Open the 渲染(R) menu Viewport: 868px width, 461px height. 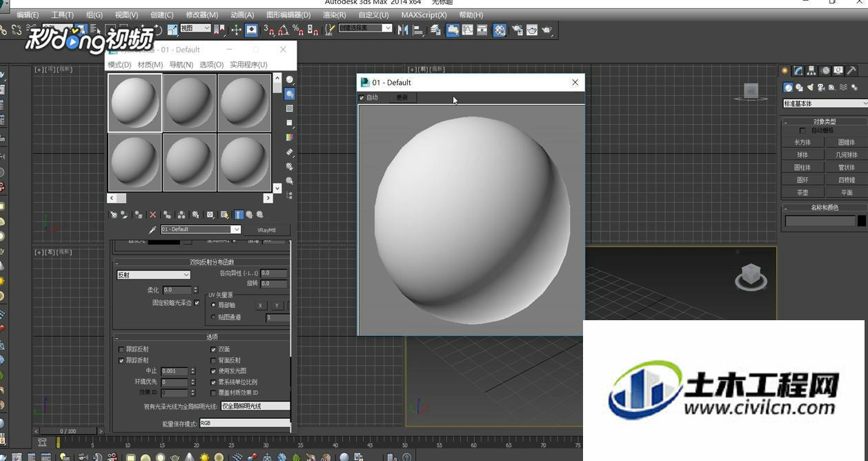335,14
